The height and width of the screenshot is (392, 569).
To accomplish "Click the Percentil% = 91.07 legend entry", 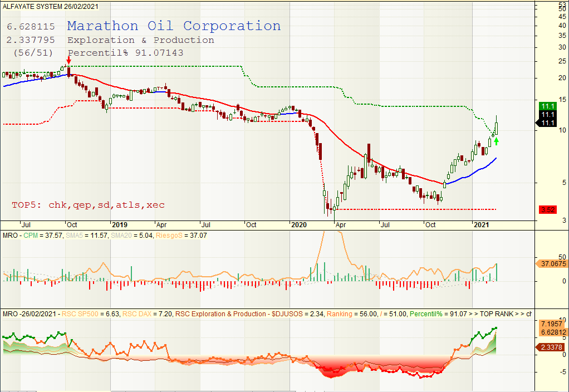I will click(438, 313).
